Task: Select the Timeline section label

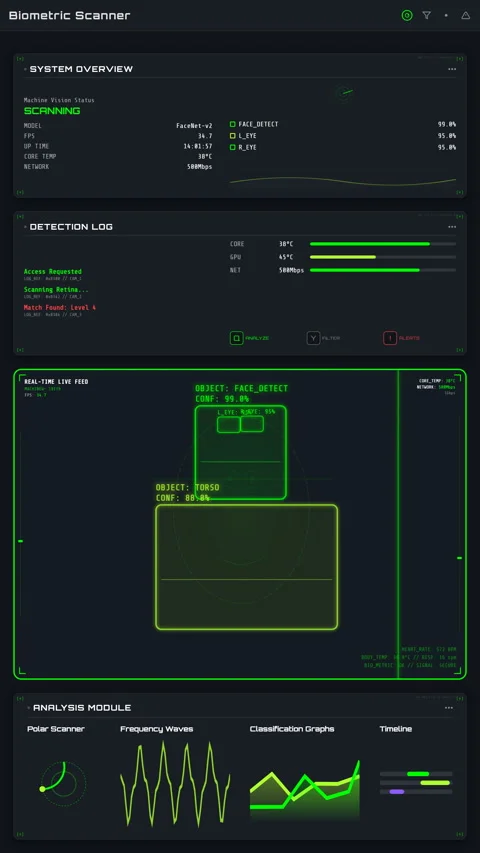Action: (396, 729)
